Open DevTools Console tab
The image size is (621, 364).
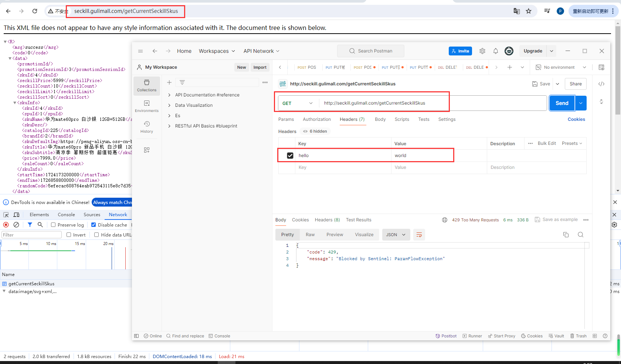[x=66, y=215]
